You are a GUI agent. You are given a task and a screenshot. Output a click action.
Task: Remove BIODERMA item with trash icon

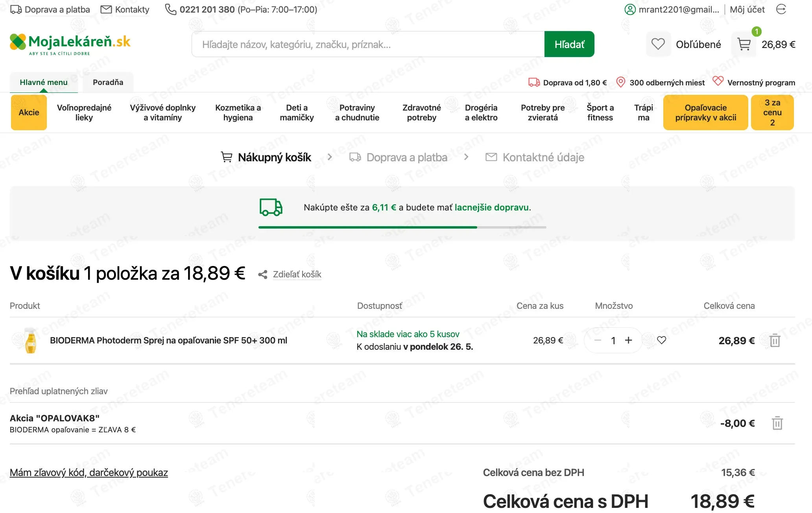[775, 340]
